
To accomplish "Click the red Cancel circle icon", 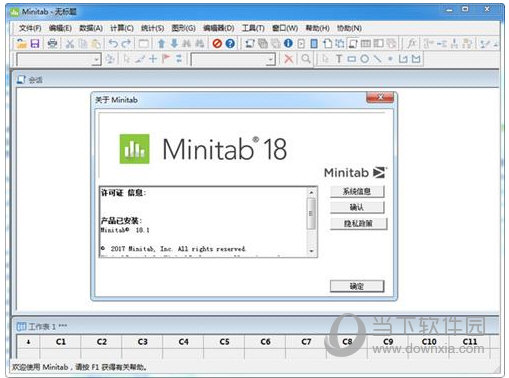I will tap(217, 43).
